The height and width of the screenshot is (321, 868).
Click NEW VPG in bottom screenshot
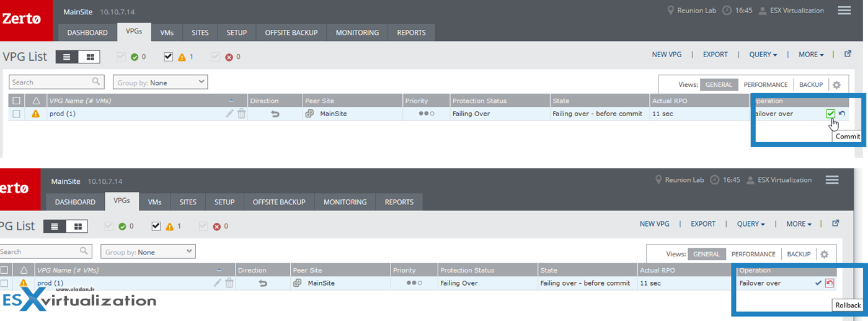click(x=654, y=224)
